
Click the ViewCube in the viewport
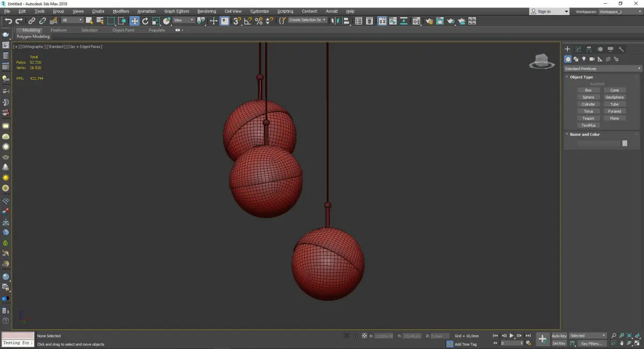[x=541, y=61]
